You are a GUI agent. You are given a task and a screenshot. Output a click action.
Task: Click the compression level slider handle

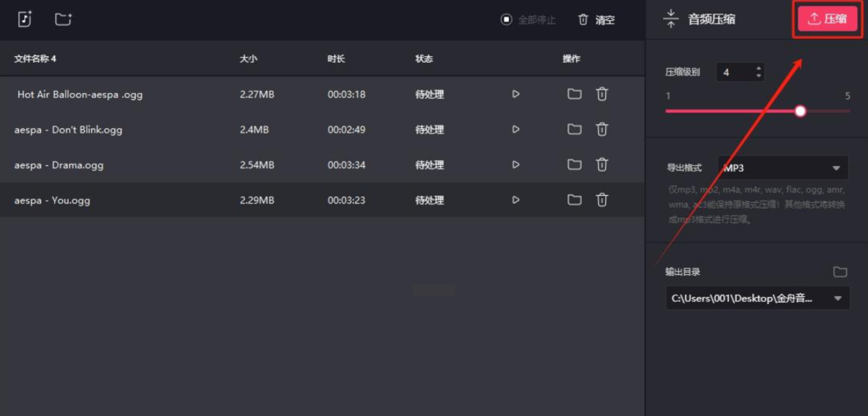pyautogui.click(x=800, y=111)
